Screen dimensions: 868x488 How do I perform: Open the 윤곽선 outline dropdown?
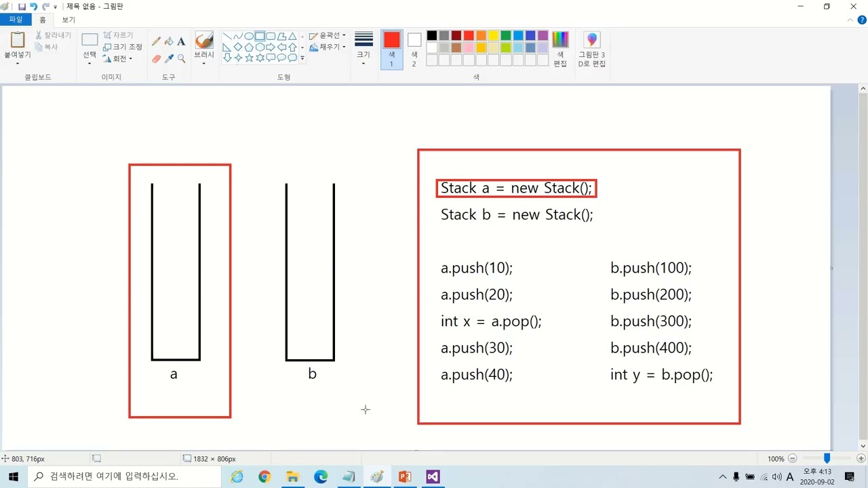[x=328, y=35]
